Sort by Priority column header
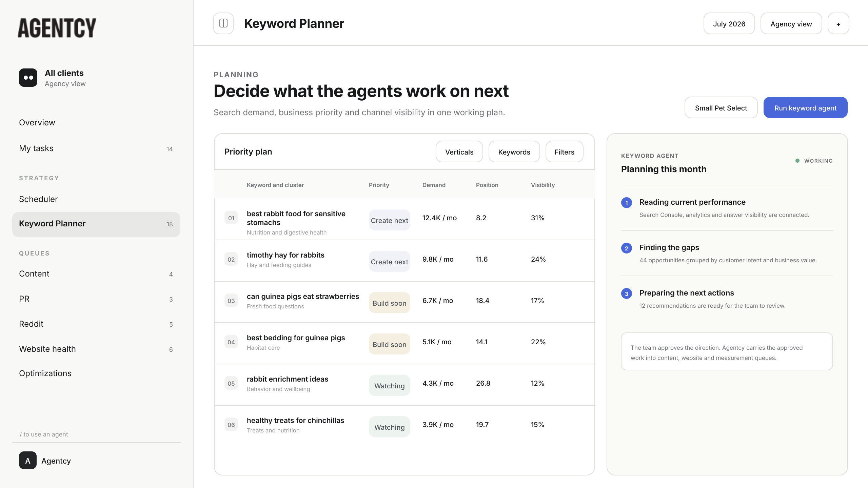 pyautogui.click(x=379, y=185)
